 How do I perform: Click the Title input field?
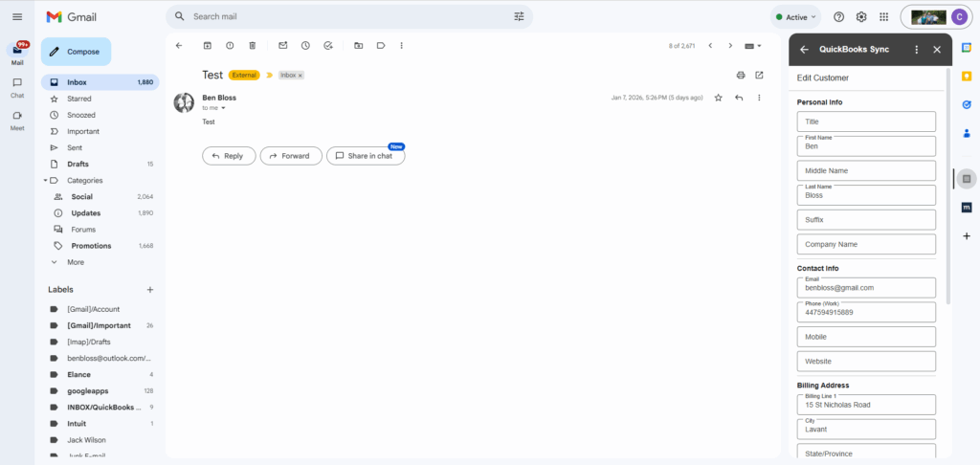click(866, 122)
